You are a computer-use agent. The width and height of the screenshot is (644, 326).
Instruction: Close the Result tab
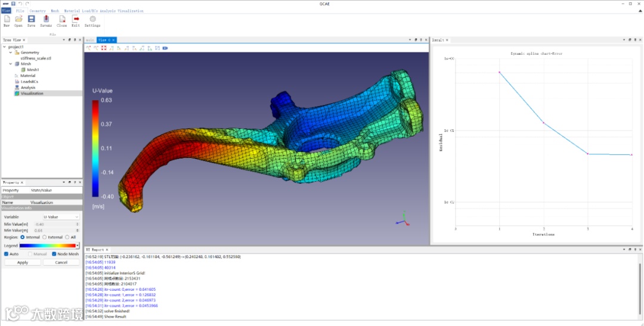pyautogui.click(x=447, y=40)
